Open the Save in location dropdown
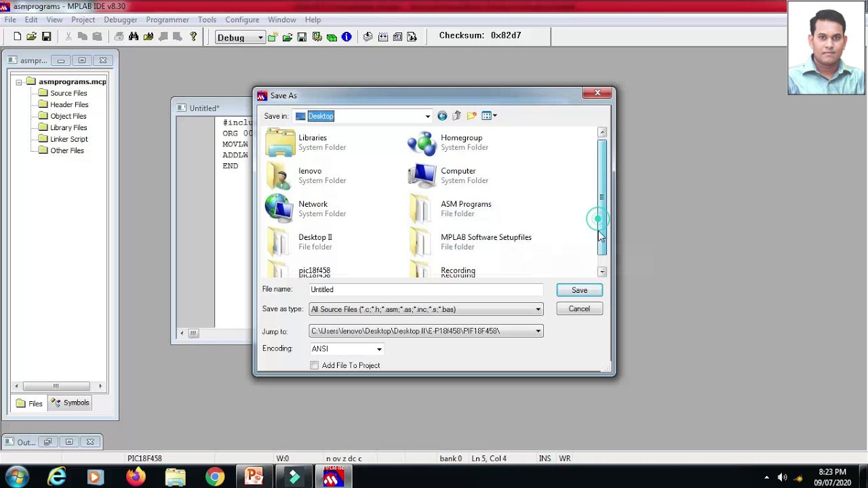 (x=428, y=116)
